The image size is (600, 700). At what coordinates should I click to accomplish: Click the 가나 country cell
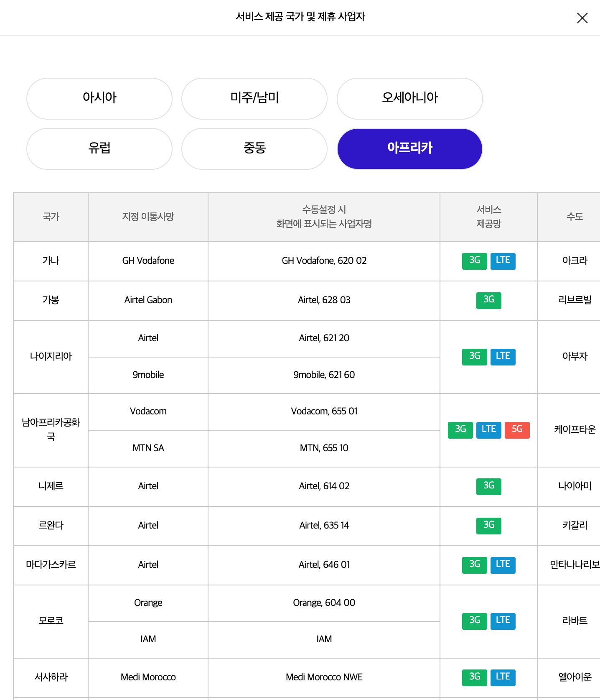pyautogui.click(x=51, y=261)
